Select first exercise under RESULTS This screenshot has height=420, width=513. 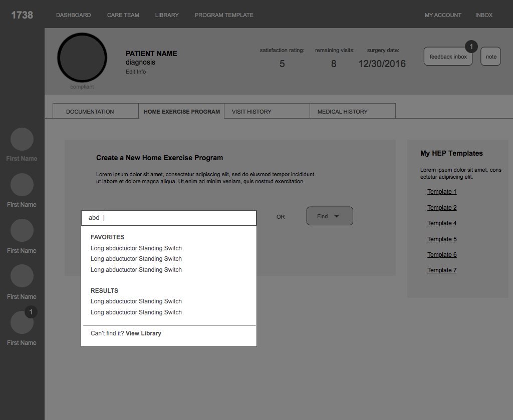coord(136,301)
